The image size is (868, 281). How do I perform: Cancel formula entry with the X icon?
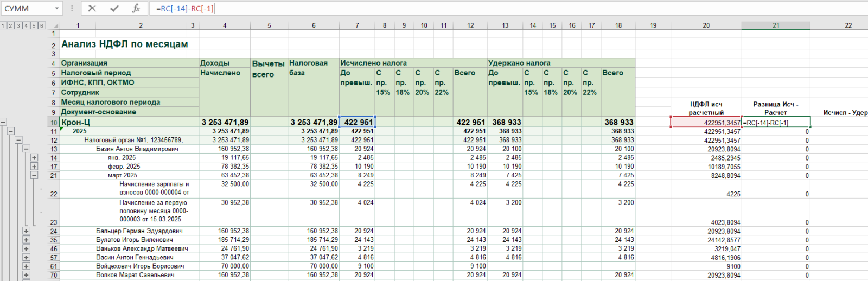[x=92, y=8]
